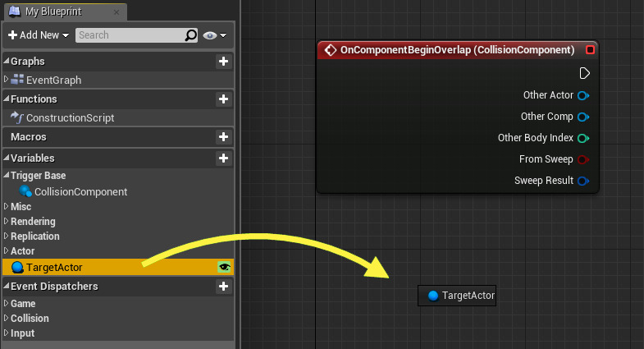Screen dimensions: 644x349
Task: Click the My Blueprint book icon
Action: [x=15, y=11]
